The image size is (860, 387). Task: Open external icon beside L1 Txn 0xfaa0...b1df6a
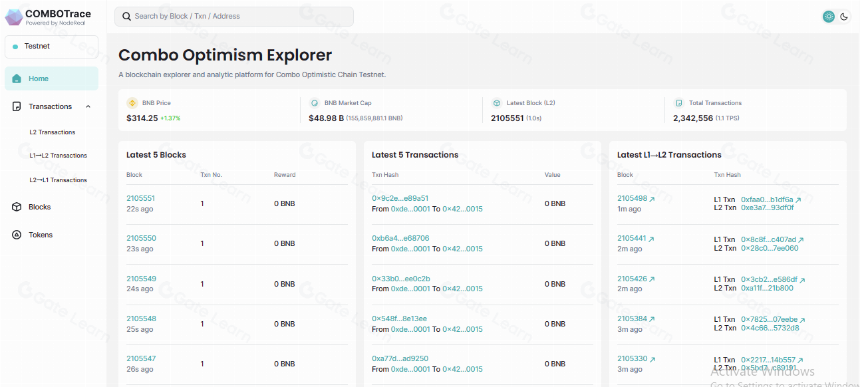pyautogui.click(x=799, y=201)
